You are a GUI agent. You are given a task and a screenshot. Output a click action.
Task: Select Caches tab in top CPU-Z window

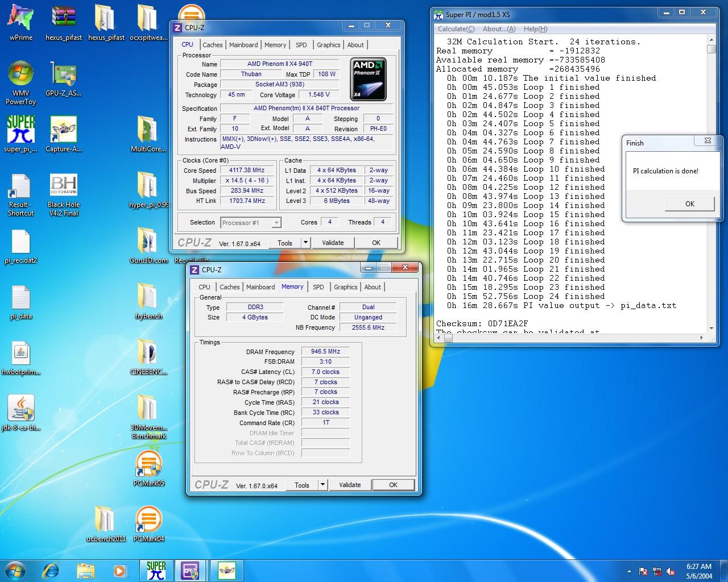213,45
